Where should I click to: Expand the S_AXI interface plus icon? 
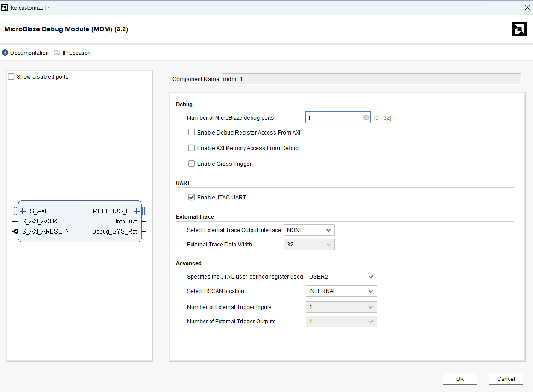pos(23,211)
